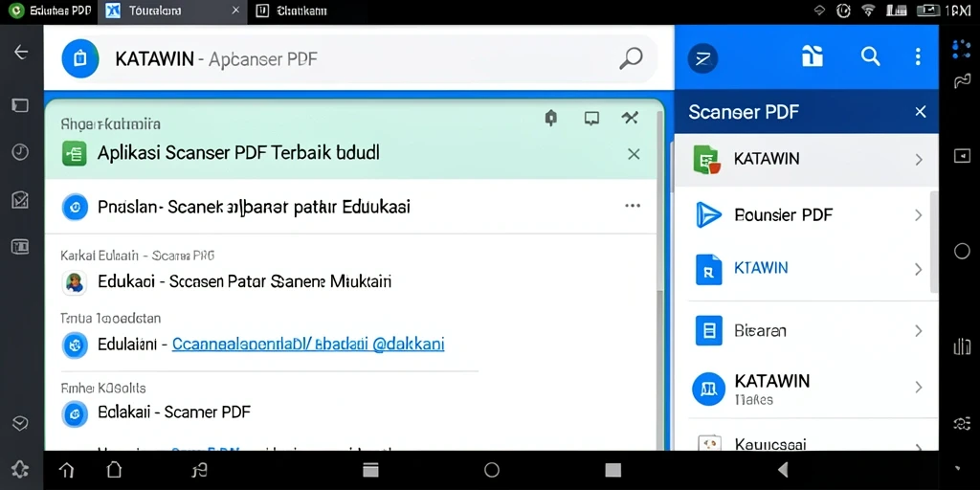The width and height of the screenshot is (980, 490).
Task: Click the bars icon in the right rail
Action: coord(962,346)
